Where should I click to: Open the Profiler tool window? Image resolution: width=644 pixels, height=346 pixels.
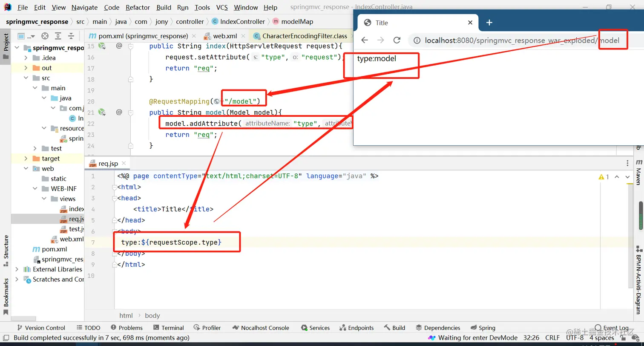coord(207,328)
